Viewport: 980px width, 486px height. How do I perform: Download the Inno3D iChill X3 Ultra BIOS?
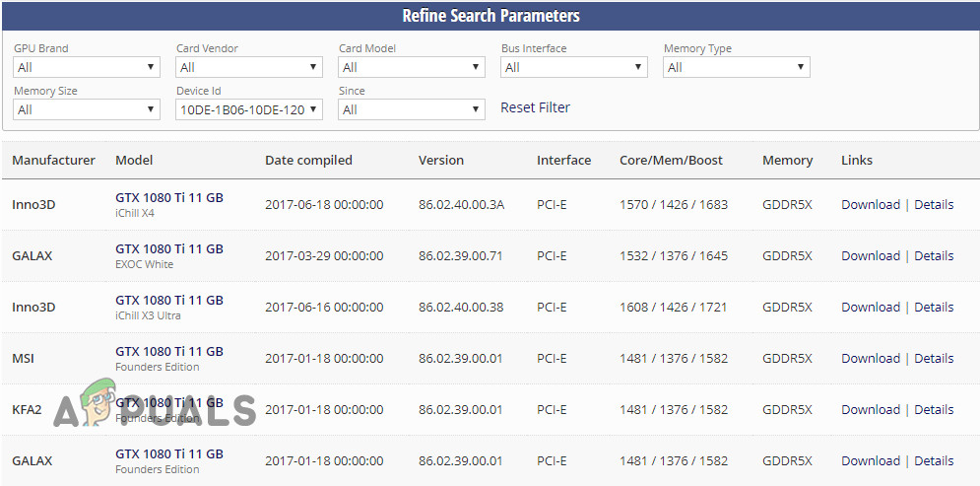[x=871, y=308]
